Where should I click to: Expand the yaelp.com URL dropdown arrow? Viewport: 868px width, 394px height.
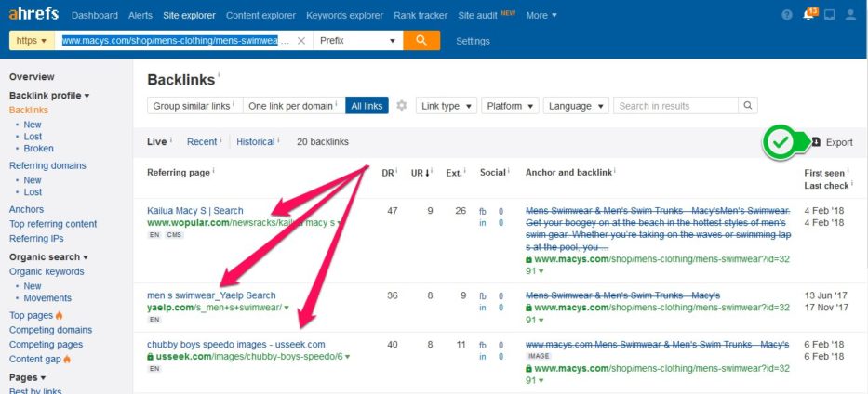click(x=287, y=308)
